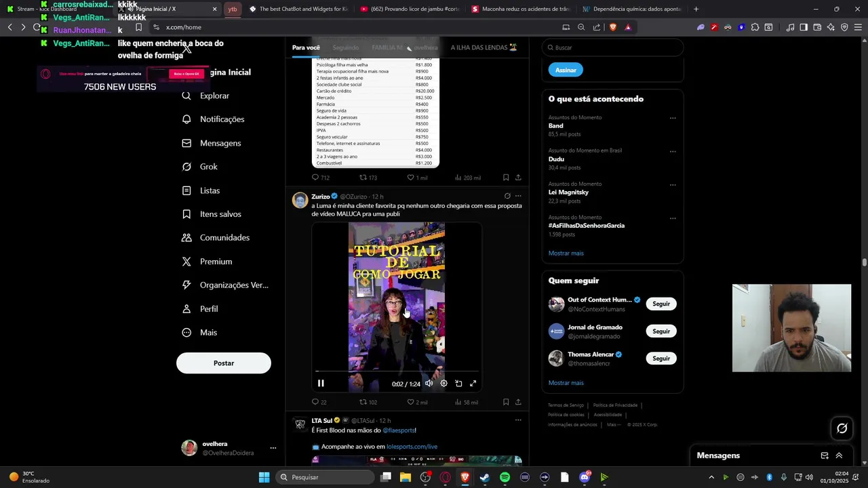The width and height of the screenshot is (868, 488).
Task: Open options for Dudu trending topic
Action: point(673,151)
